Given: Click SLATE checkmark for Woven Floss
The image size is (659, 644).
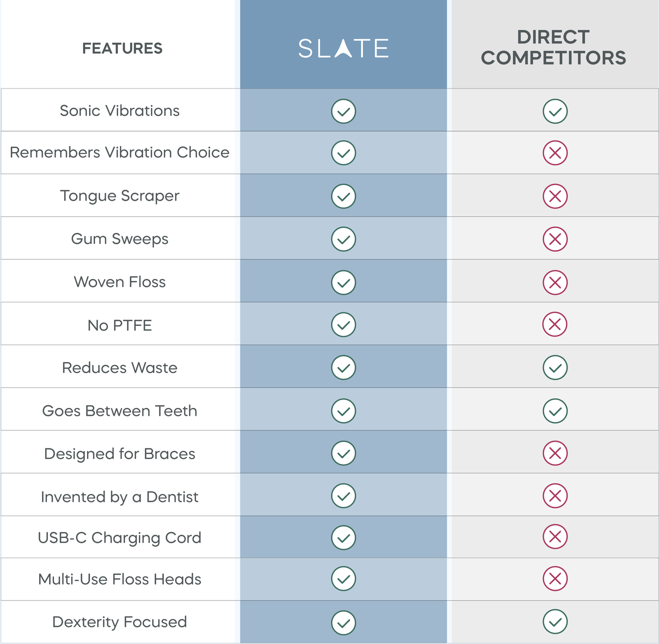Looking at the screenshot, I should [x=343, y=282].
